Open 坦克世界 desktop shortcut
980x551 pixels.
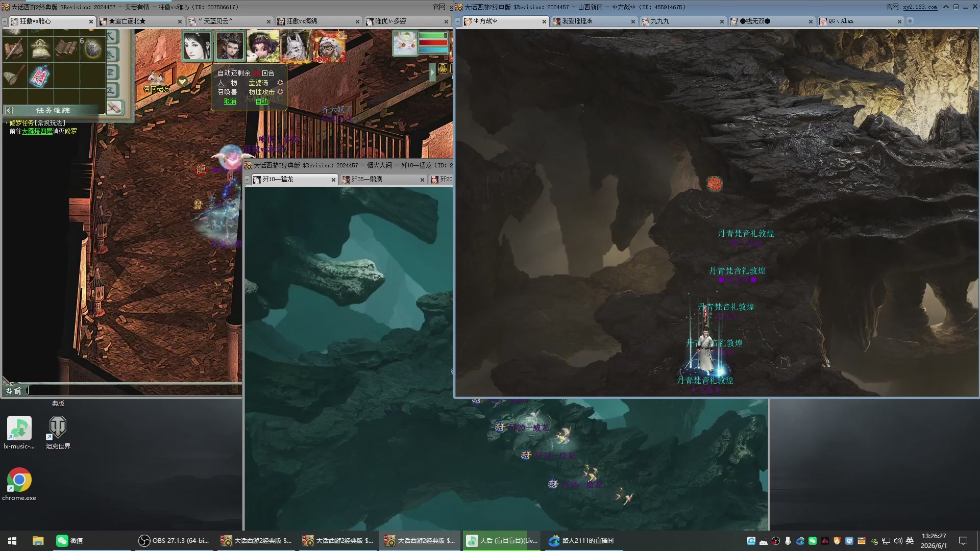pos(58,433)
